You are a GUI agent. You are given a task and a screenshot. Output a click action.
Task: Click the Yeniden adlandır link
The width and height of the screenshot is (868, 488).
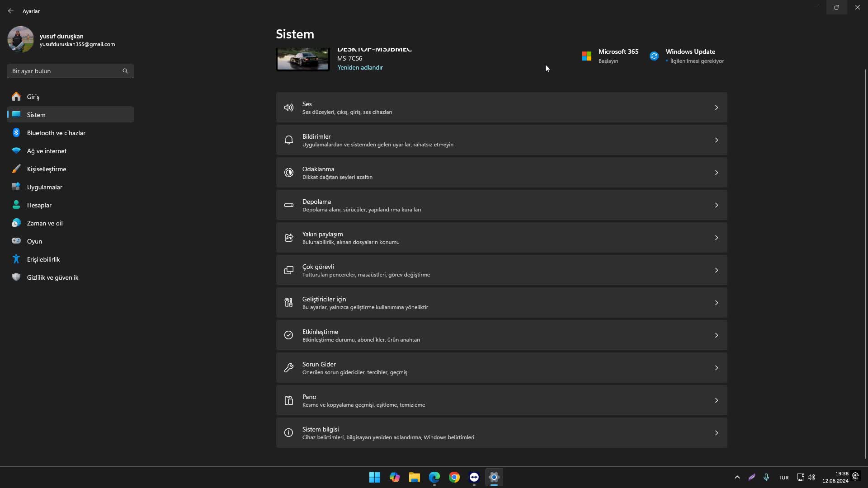pos(359,67)
